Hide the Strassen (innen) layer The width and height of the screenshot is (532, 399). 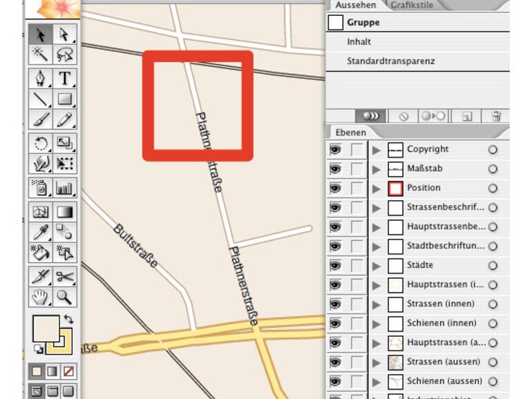[x=336, y=304]
